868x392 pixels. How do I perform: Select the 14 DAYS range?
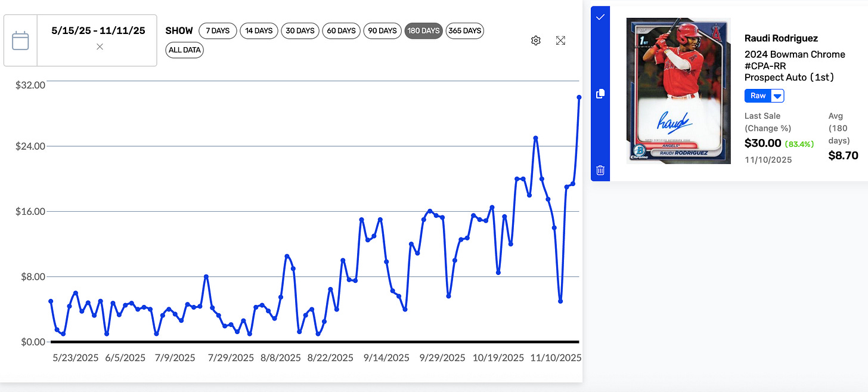coord(259,31)
